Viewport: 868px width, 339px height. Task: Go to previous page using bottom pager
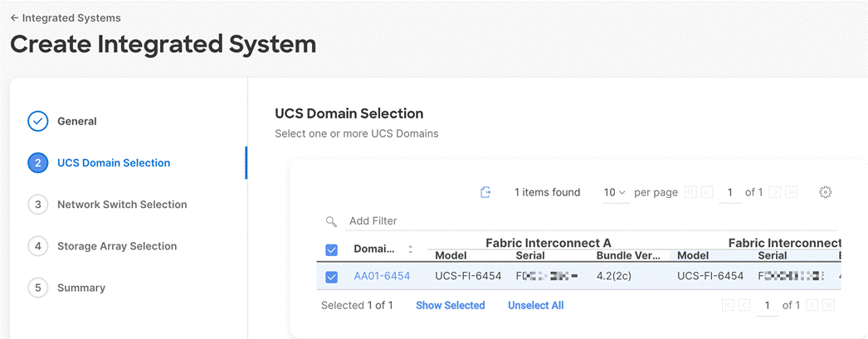tap(744, 305)
